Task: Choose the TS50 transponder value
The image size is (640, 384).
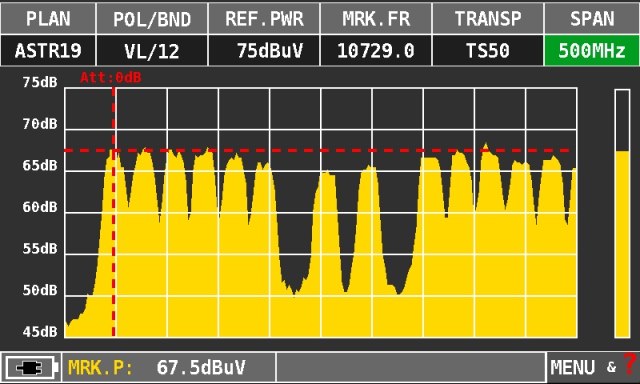Action: (x=488, y=51)
